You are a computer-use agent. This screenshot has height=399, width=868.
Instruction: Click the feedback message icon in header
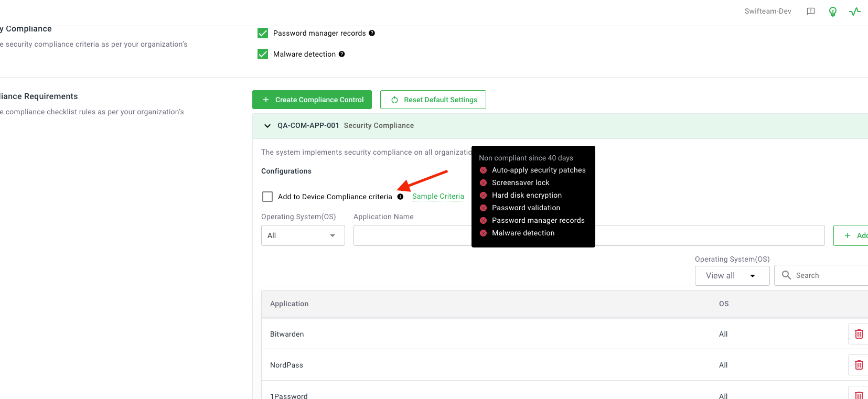(x=810, y=12)
